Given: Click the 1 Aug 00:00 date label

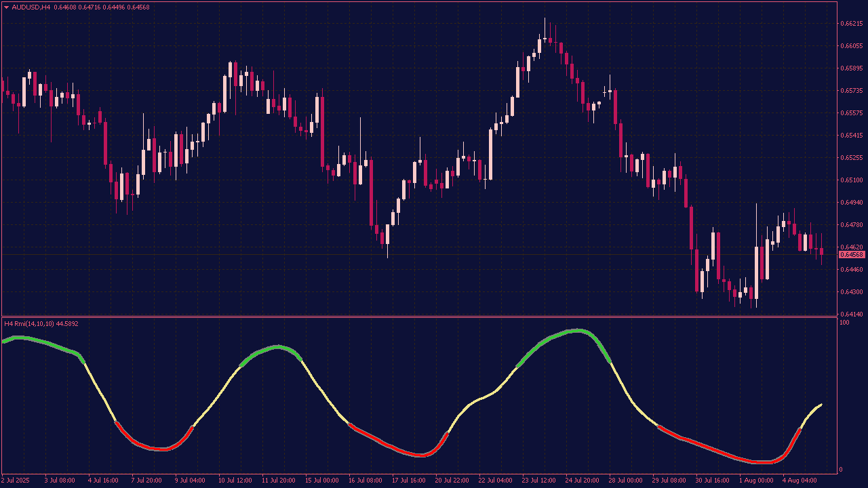Looking at the screenshot, I should point(756,481).
